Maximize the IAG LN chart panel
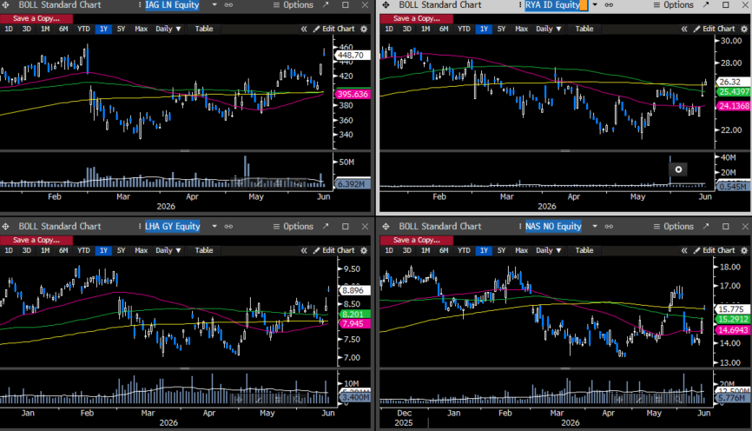 345,5
